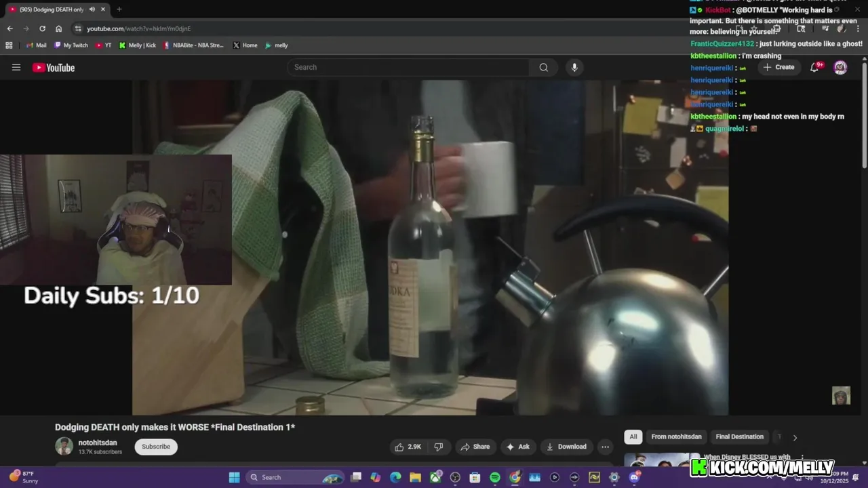
Task: Select the All filter chip
Action: [633, 436]
